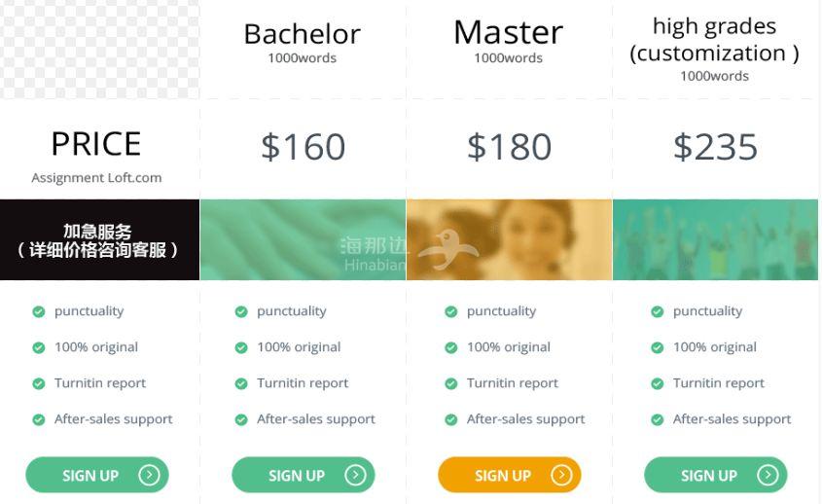The image size is (822, 504).
Task: Click the smiling woman banner under Master
Action: (x=509, y=239)
